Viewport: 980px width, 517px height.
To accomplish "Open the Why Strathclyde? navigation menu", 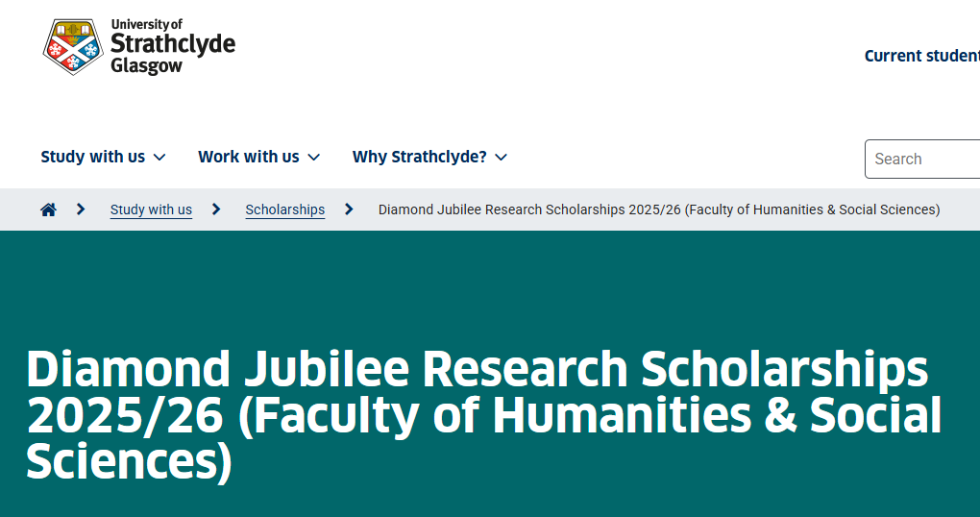I will pyautogui.click(x=419, y=157).
